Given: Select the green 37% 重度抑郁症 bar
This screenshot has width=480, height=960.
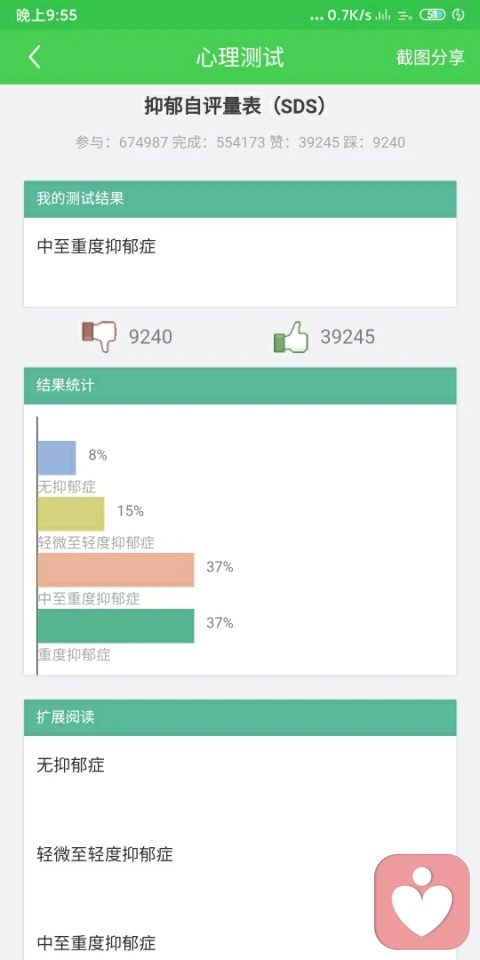Looking at the screenshot, I should coord(116,626).
